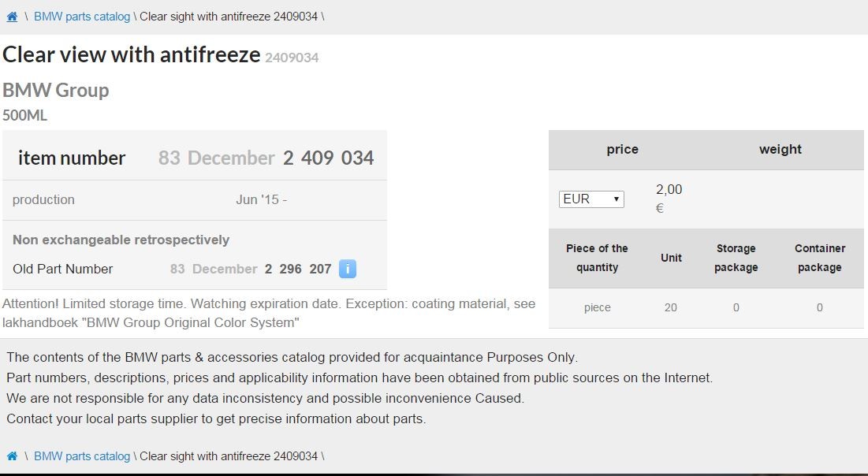
Task: Click the BMW Group manufacturer heading
Action: click(55, 90)
